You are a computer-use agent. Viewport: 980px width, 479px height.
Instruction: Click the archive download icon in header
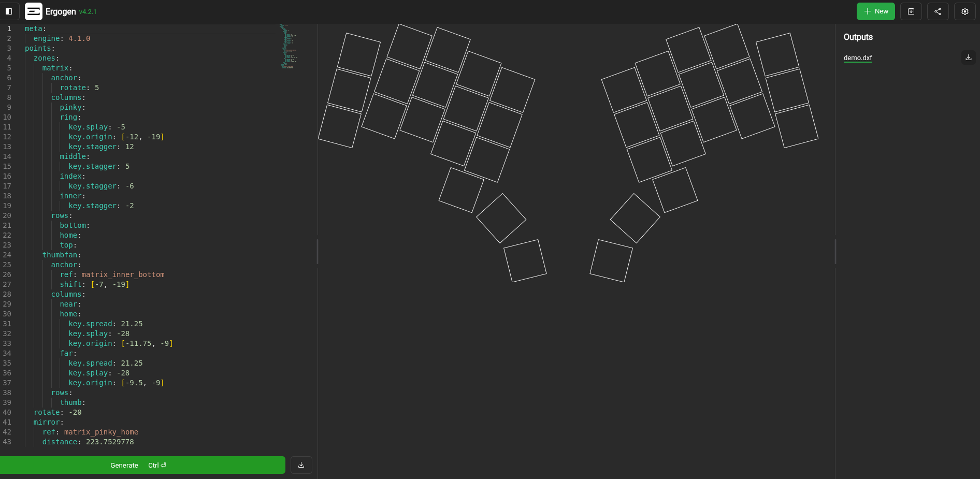[911, 11]
